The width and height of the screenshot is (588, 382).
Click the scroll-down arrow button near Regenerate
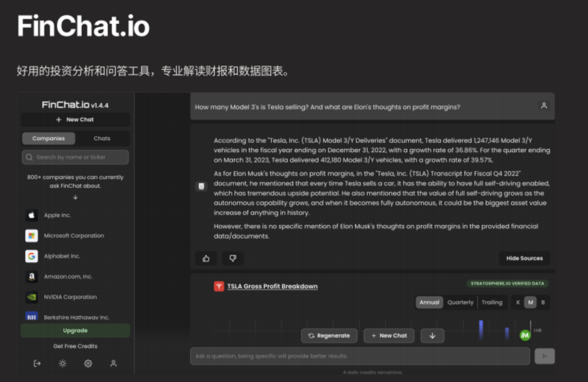432,336
